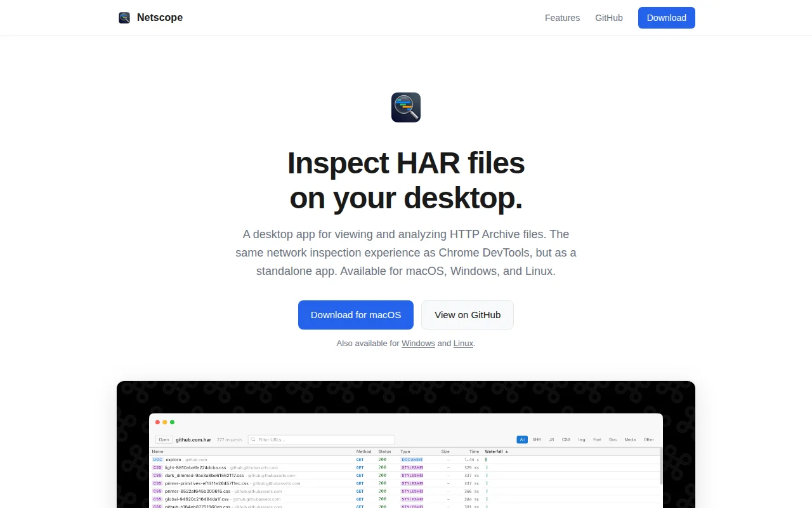The image size is (812, 508).
Task: Select the All filter tab in screenshot
Action: click(x=522, y=439)
